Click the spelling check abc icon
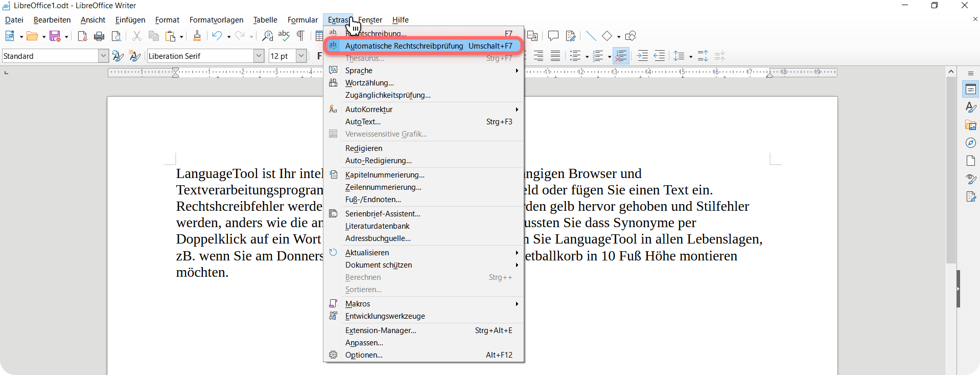The width and height of the screenshot is (980, 375). (284, 36)
